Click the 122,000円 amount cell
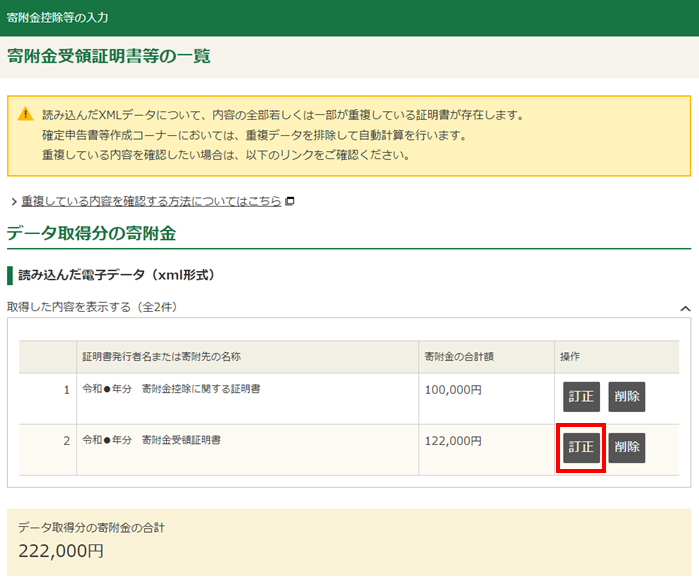Image resolution: width=699 pixels, height=585 pixels. tap(453, 440)
